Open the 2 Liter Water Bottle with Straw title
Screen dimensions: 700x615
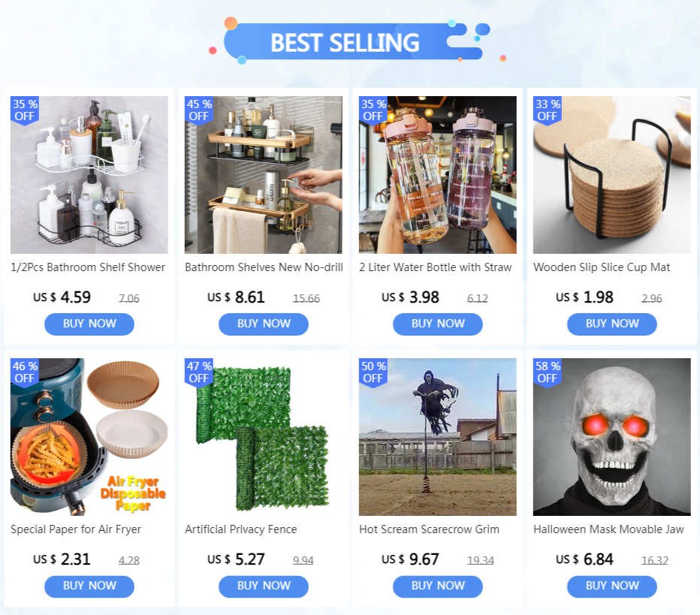click(x=436, y=267)
